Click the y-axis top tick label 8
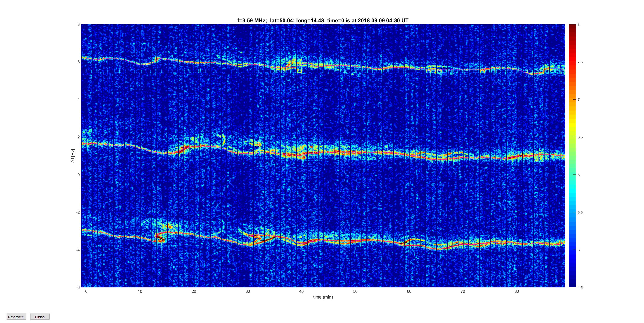This screenshot has width=644, height=323. (x=79, y=24)
